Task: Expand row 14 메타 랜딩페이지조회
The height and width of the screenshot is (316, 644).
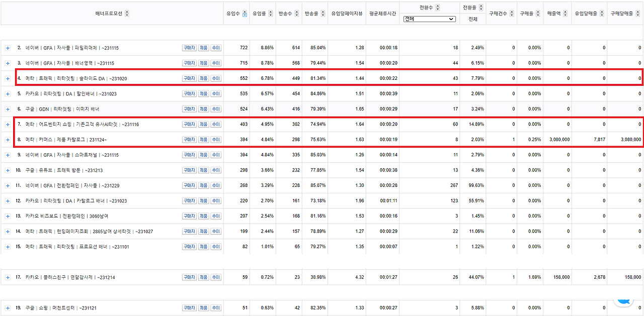Action: (8, 232)
